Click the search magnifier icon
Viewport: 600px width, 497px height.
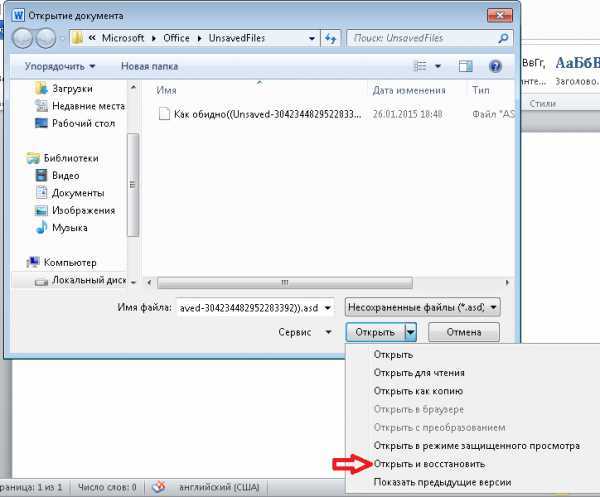(x=504, y=38)
